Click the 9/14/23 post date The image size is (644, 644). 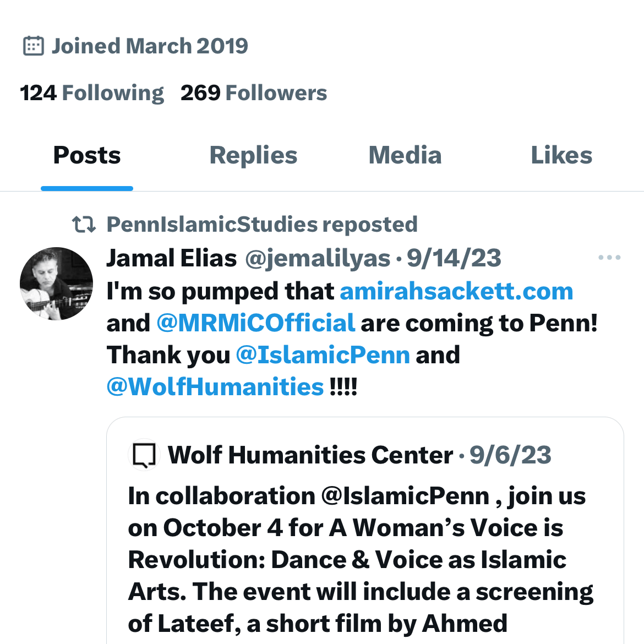coord(454,258)
